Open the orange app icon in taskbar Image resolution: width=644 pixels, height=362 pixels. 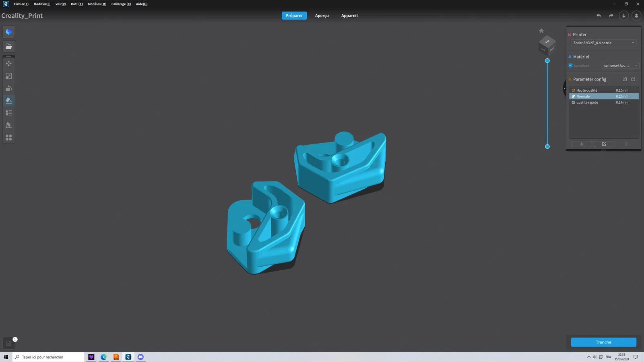pyautogui.click(x=116, y=357)
